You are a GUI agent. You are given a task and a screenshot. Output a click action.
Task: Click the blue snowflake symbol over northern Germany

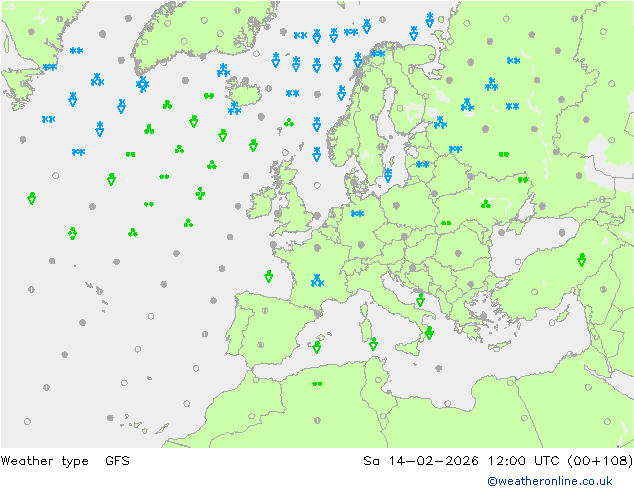pos(357,213)
